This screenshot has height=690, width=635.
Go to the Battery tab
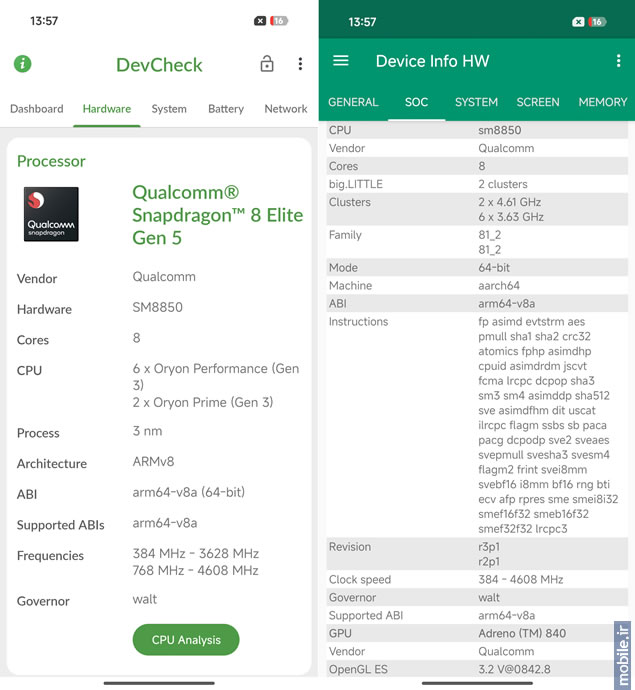click(x=226, y=109)
